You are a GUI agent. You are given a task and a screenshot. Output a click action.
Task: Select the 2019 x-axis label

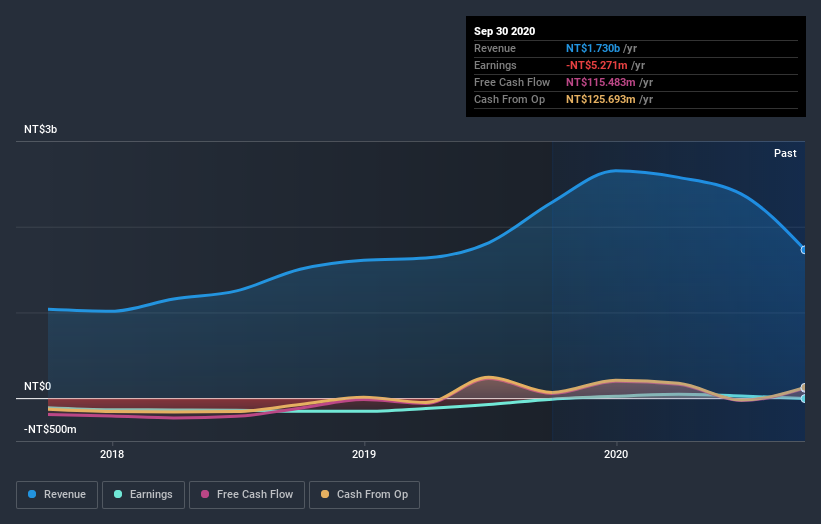[364, 454]
